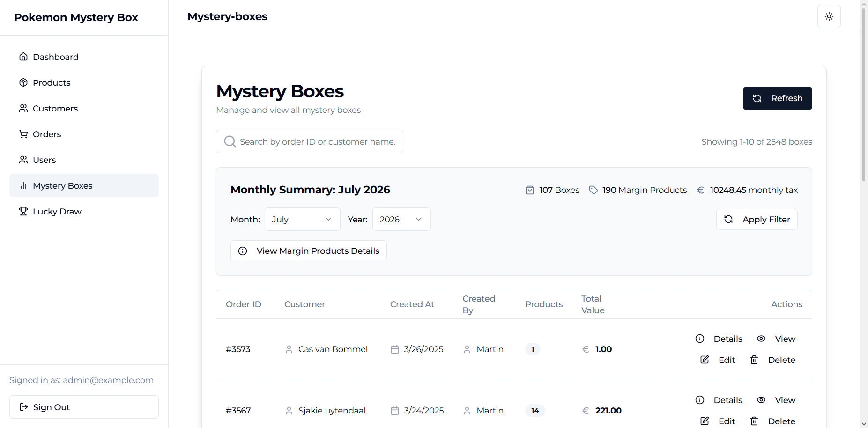Click View for order #3567
The width and height of the screenshot is (868, 428).
776,400
